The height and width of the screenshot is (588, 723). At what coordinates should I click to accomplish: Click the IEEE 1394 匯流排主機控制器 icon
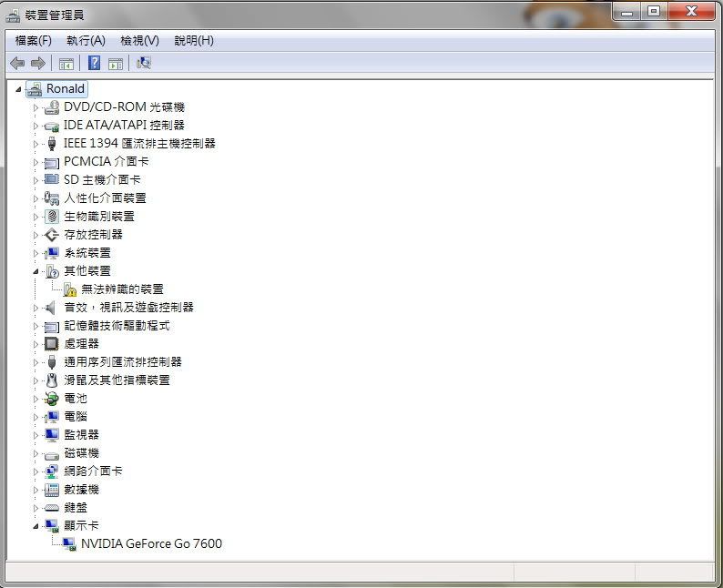(52, 144)
